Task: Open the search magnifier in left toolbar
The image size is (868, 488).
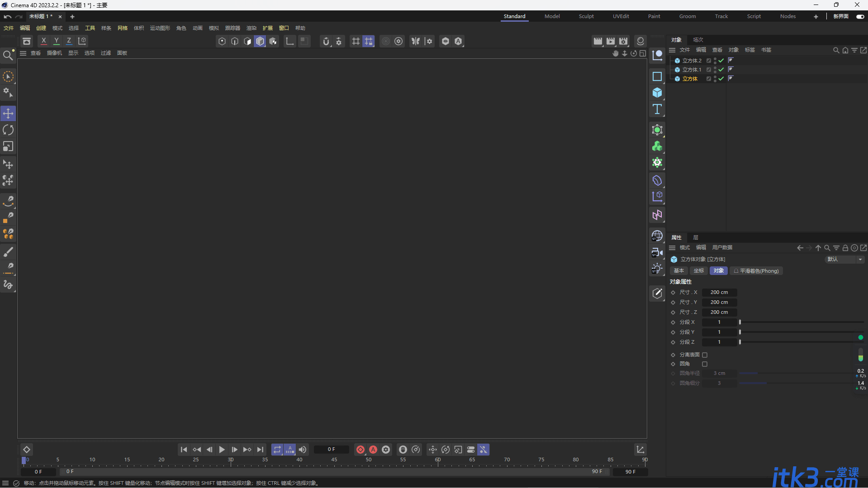Action: (8, 55)
